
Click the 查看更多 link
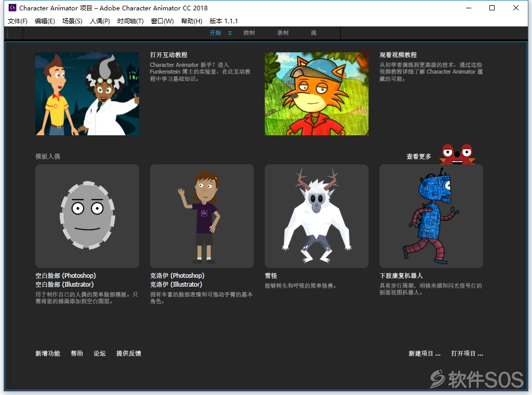point(419,157)
